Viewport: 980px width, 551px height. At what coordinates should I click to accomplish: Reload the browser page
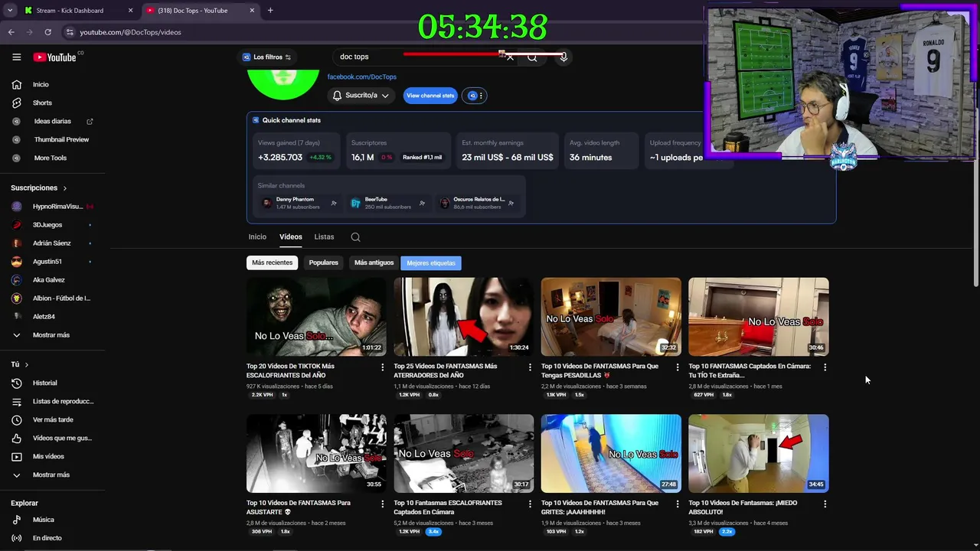coord(47,32)
